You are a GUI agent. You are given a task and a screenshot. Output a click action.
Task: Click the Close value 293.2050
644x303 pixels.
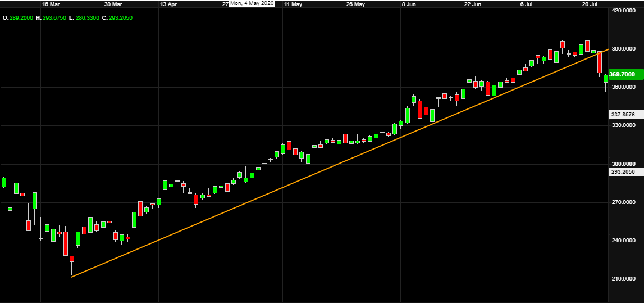121,18
